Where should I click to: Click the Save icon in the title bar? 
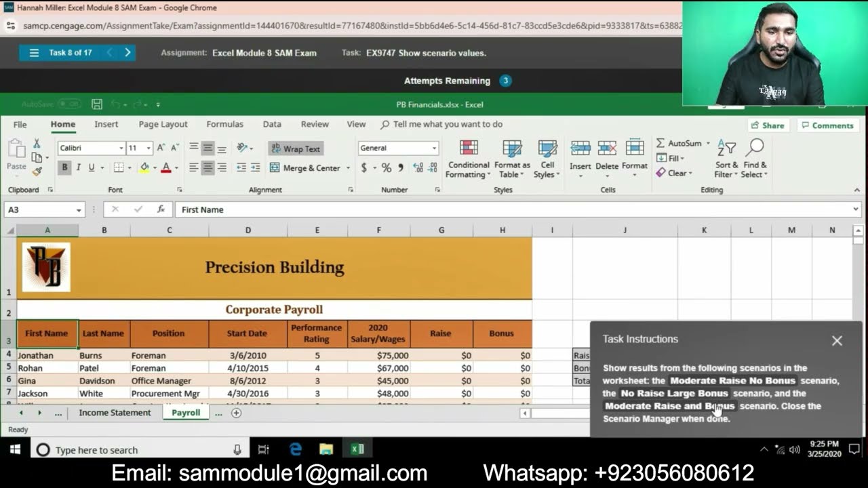point(97,104)
